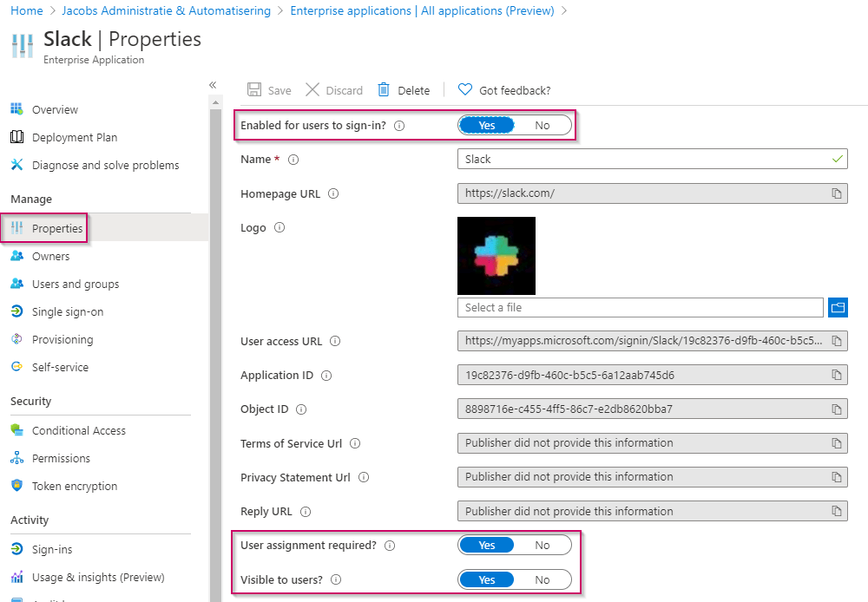Click the Slack logo thumbnail
This screenshot has width=868, height=602.
(x=496, y=256)
